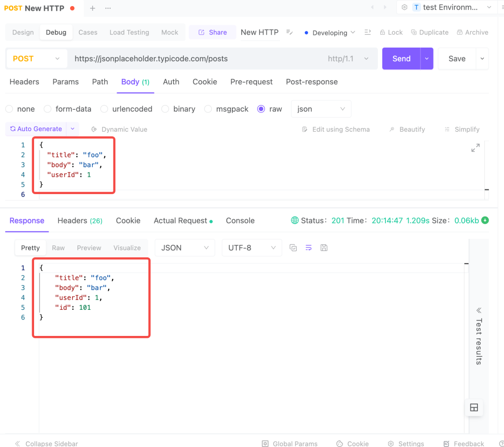
Task: Click the rename pencil icon beside New HTTP
Action: (290, 32)
